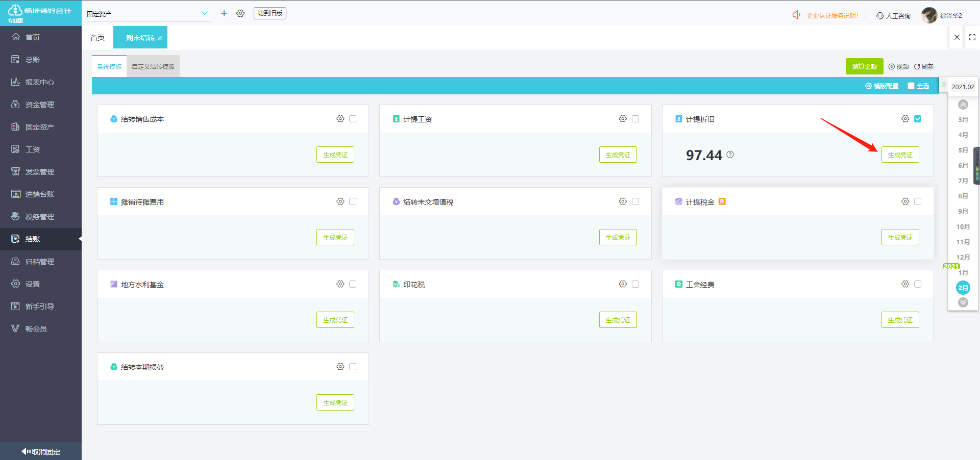980x460 pixels.
Task: Open settings gear for 结转销售成本 card
Action: (x=340, y=119)
